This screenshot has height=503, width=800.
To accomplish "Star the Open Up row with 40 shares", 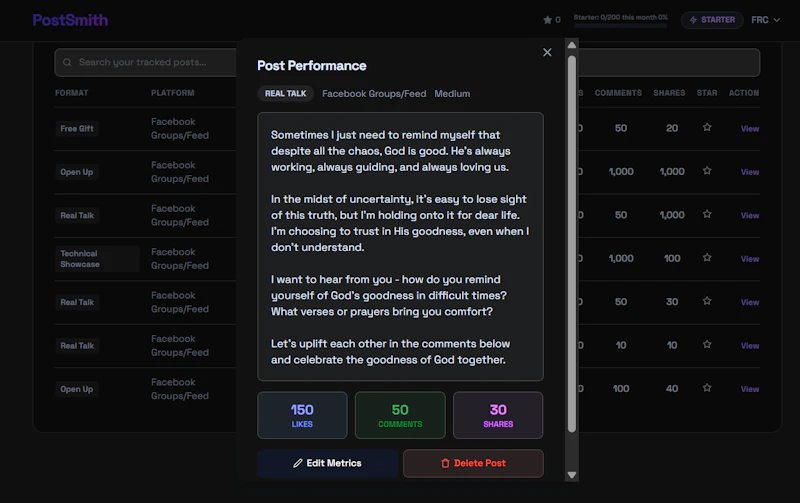I will pyautogui.click(x=707, y=388).
